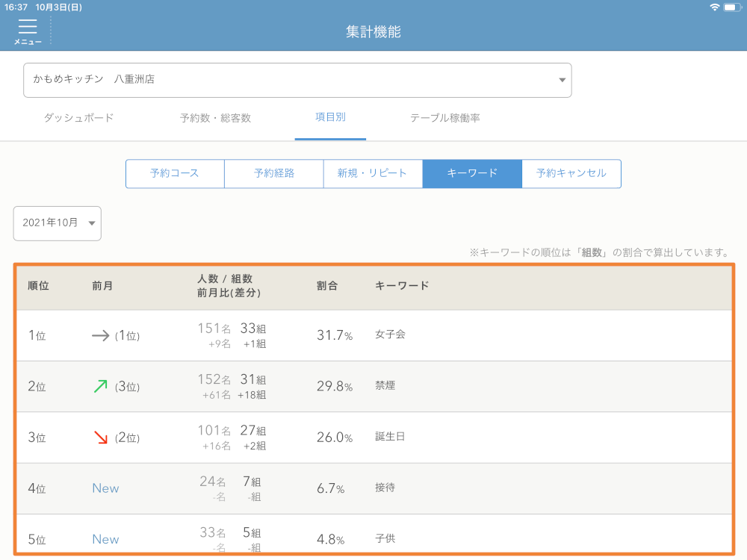Click the green rising arrow for 2位
Viewport: 747px width, 560px height.
(100, 386)
